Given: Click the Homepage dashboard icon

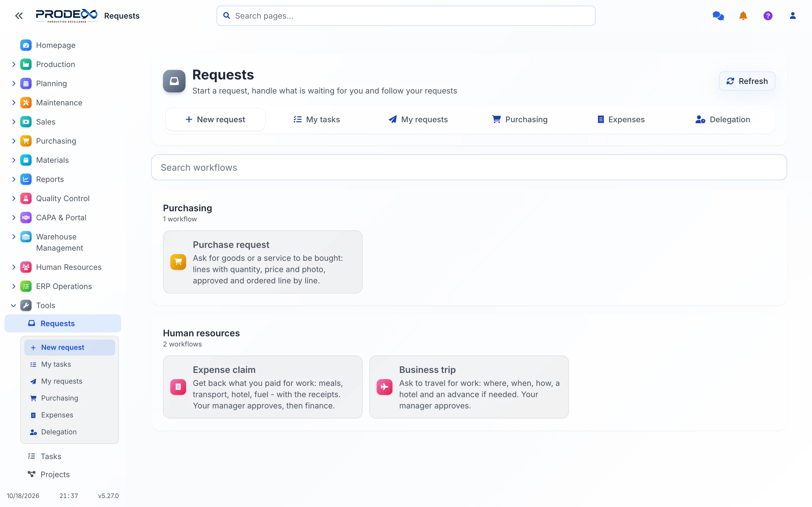Looking at the screenshot, I should click(26, 45).
